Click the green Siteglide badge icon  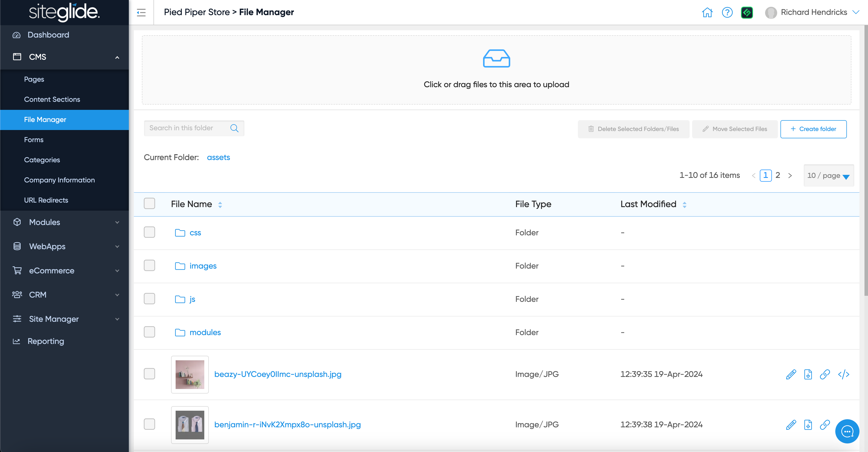point(747,13)
